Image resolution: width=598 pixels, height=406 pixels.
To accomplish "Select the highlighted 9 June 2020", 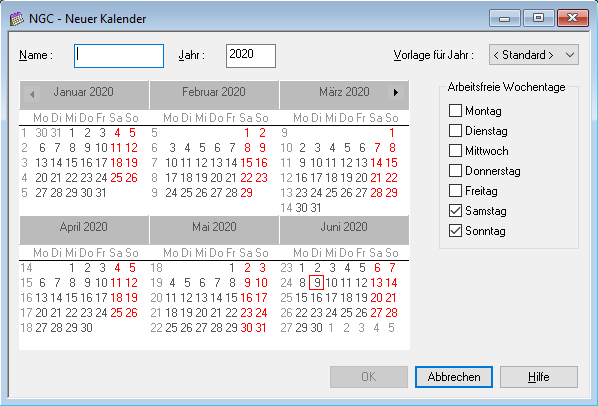I will pyautogui.click(x=317, y=283).
